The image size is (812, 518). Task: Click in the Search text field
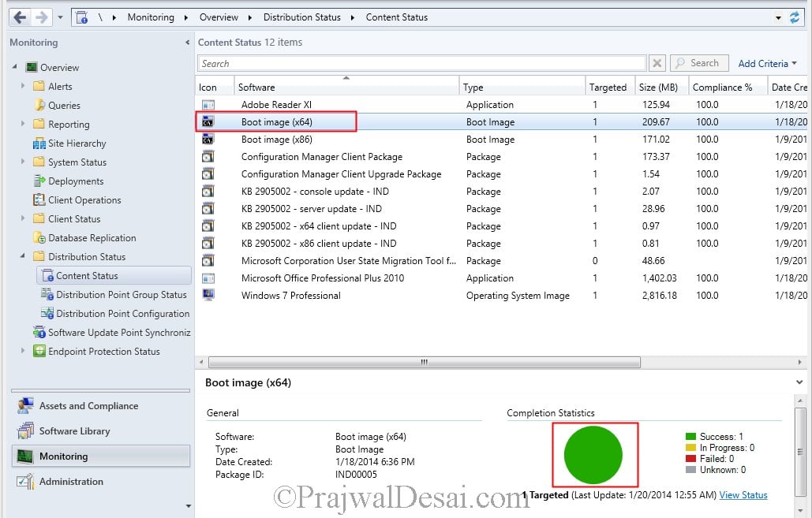421,63
